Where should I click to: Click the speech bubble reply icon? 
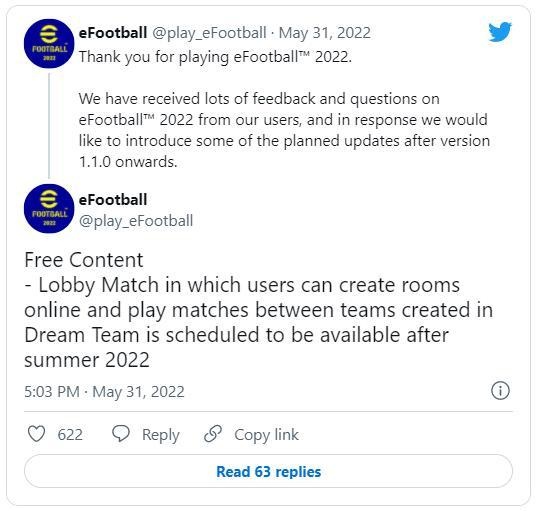coord(121,434)
